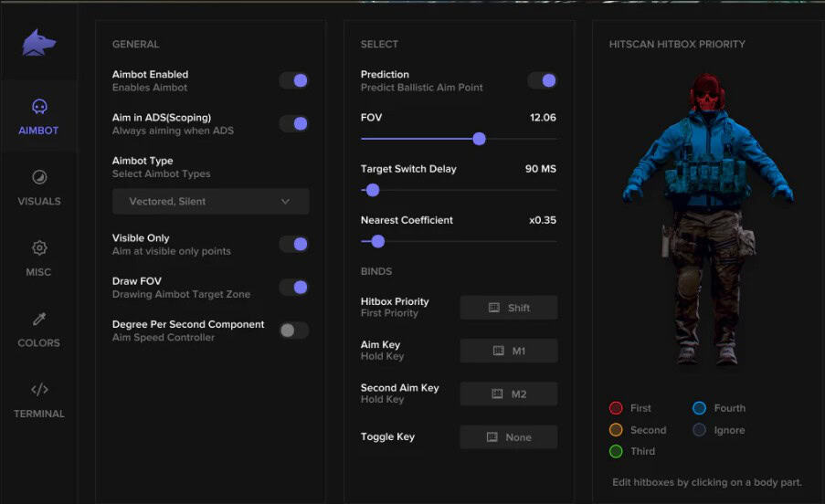This screenshot has height=504, width=825.
Task: Turn off the Prediction switch
Action: click(x=543, y=80)
